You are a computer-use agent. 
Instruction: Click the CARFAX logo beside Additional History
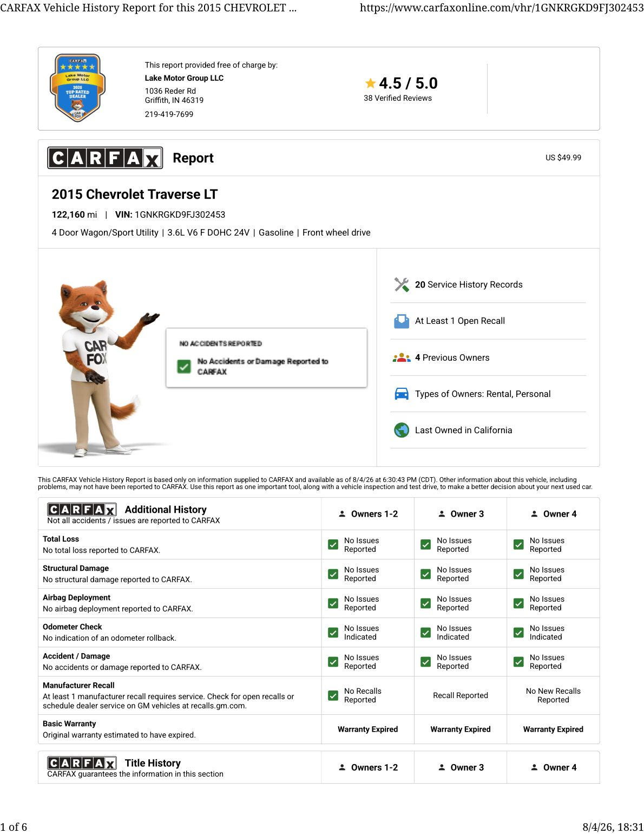(x=82, y=510)
